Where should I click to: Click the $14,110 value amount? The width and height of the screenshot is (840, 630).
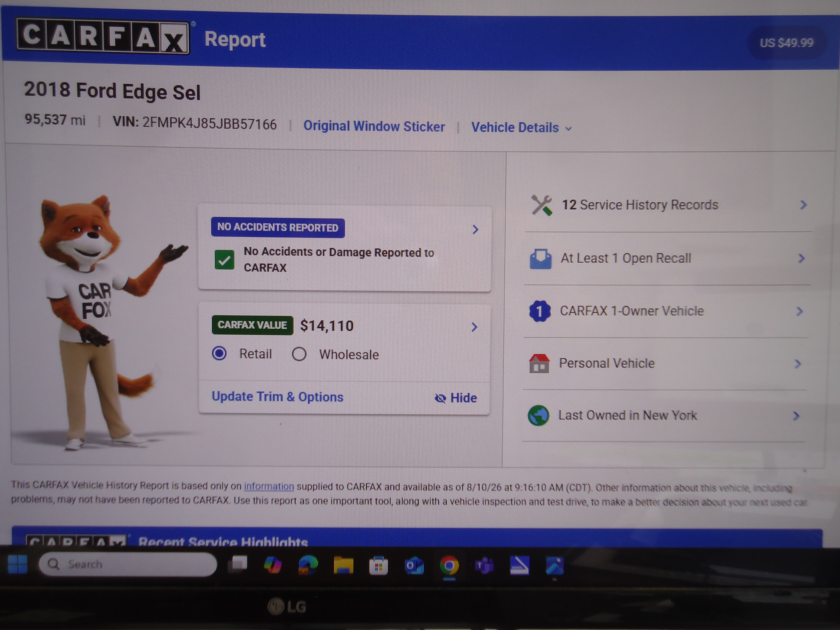pos(327,326)
